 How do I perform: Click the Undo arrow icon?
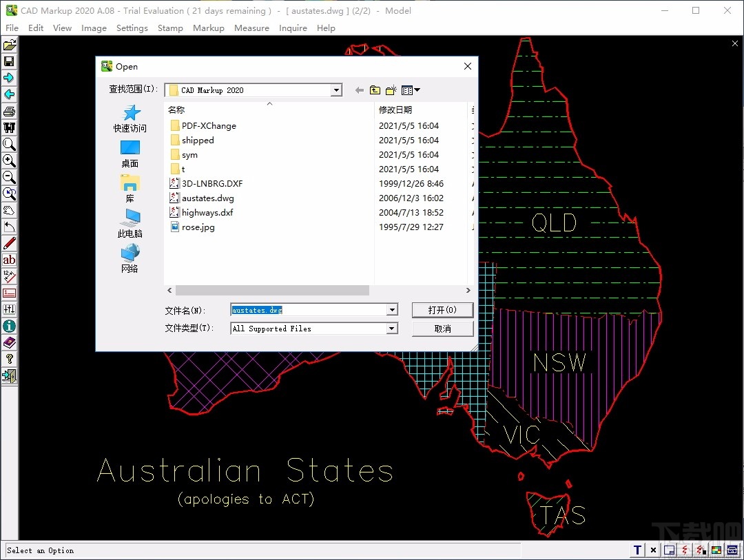click(9, 227)
